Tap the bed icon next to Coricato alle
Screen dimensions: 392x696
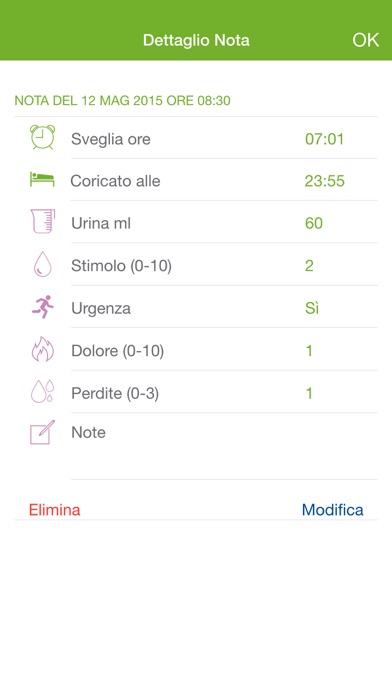point(42,180)
